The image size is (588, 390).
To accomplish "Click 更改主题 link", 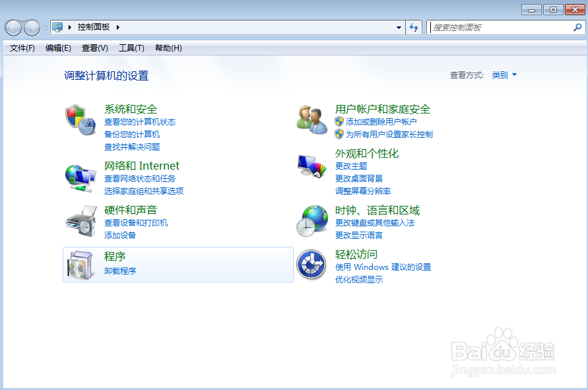I will [351, 166].
